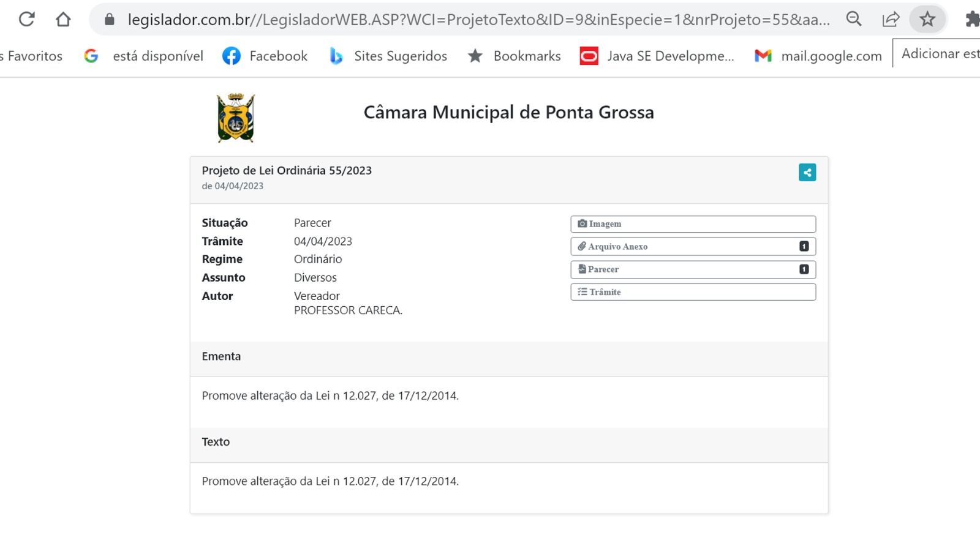The image size is (980, 551).
Task: Reload the page with the refresh icon
Action: click(x=26, y=20)
